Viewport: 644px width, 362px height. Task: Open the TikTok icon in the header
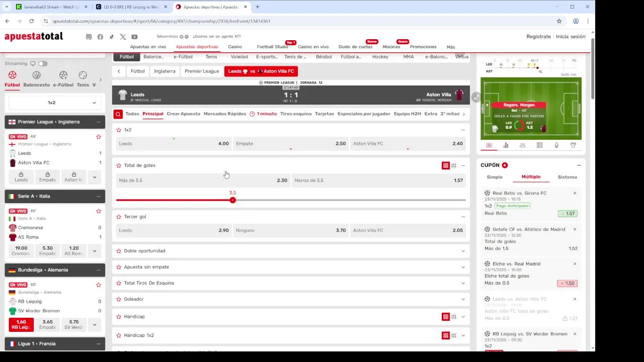(x=111, y=37)
